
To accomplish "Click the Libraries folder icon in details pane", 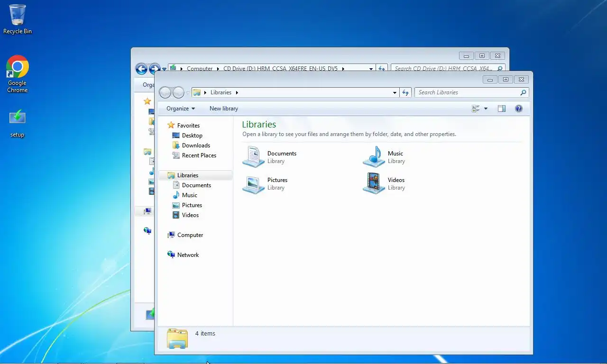I will click(177, 338).
